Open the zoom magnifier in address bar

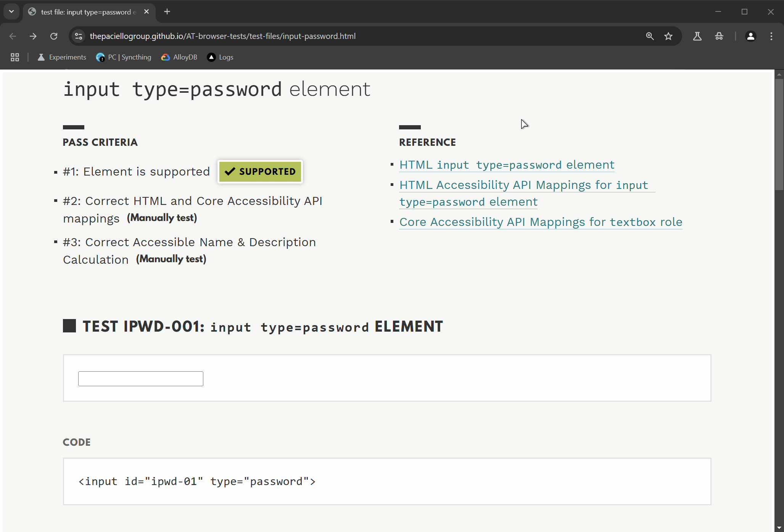(x=650, y=36)
